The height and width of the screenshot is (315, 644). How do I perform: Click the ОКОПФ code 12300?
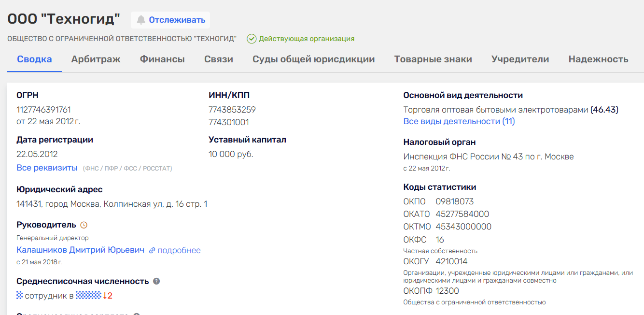click(x=448, y=291)
